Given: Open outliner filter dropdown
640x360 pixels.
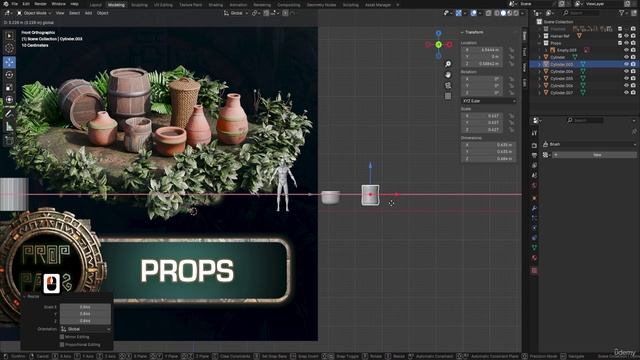Looking at the screenshot, I should click(623, 13).
